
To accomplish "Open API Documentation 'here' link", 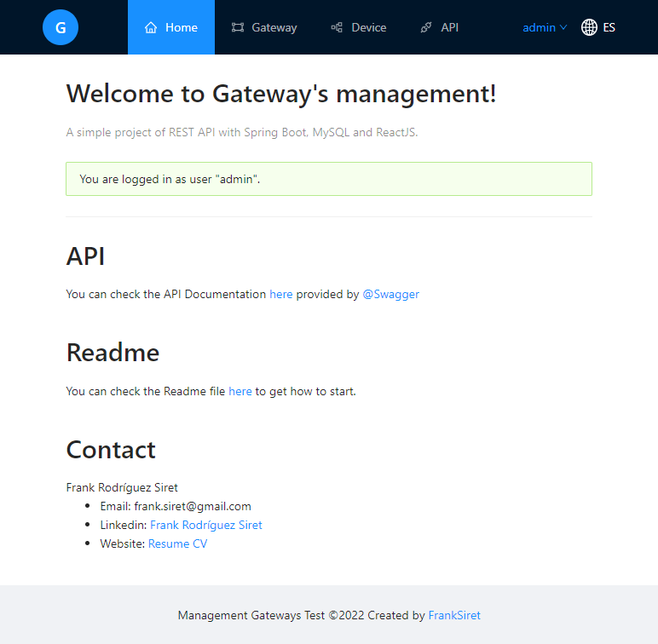I will tap(280, 295).
